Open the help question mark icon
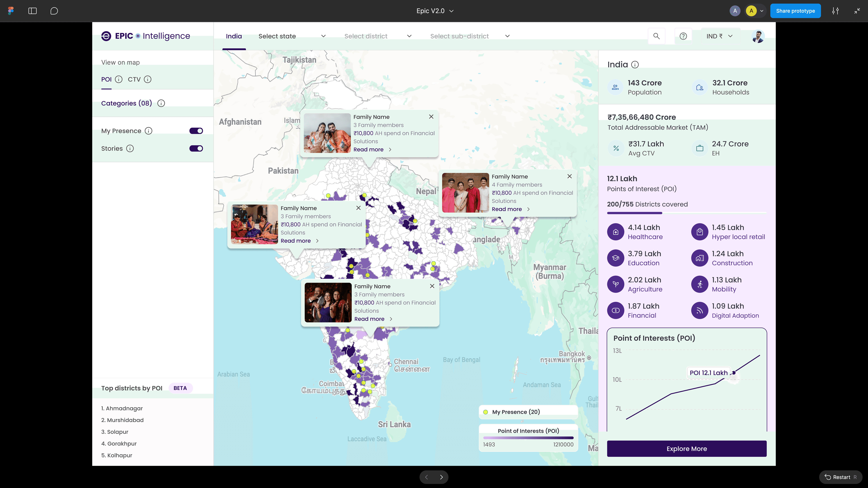The height and width of the screenshot is (488, 868). click(x=683, y=36)
